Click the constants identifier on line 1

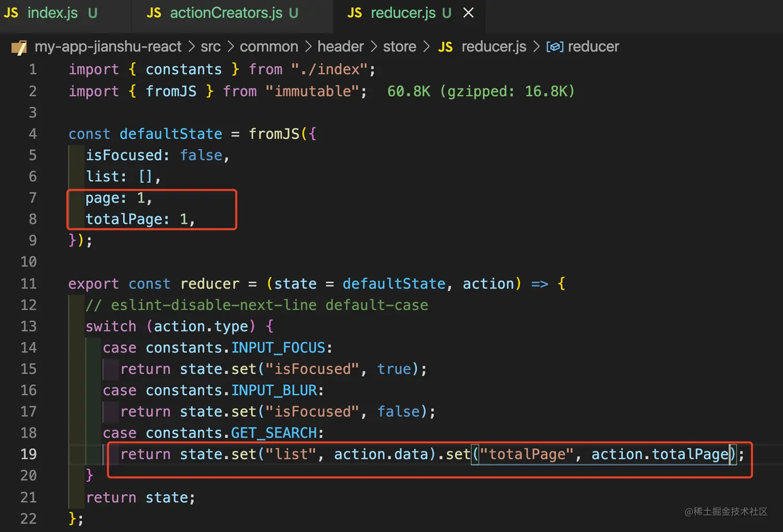184,69
